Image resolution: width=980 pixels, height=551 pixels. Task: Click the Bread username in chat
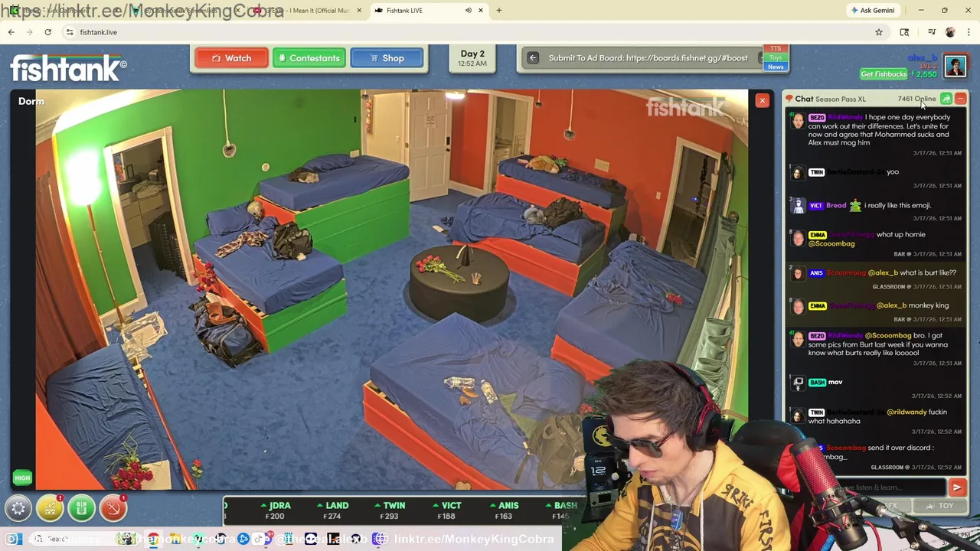pos(836,205)
